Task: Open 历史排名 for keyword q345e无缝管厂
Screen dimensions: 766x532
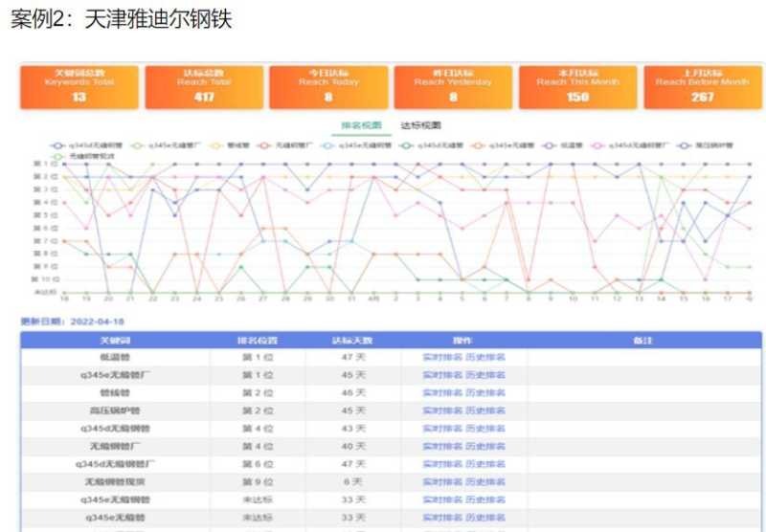Action: click(x=485, y=375)
